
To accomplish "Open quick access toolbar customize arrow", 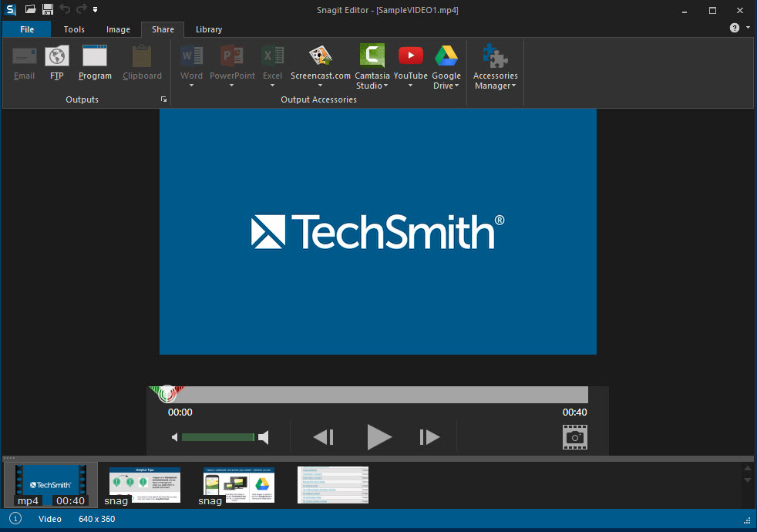I will coord(95,10).
